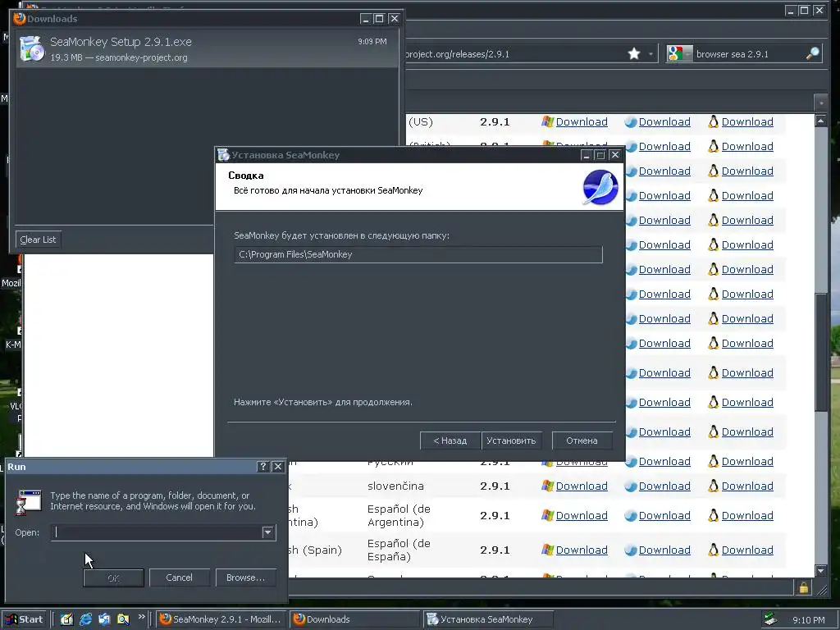Click the 'Сводка' heading in the installer
The width and height of the screenshot is (840, 630).
click(246, 176)
